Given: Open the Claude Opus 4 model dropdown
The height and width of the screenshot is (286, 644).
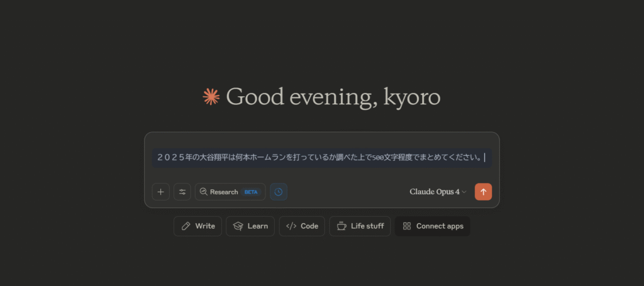Looking at the screenshot, I should click(x=438, y=192).
